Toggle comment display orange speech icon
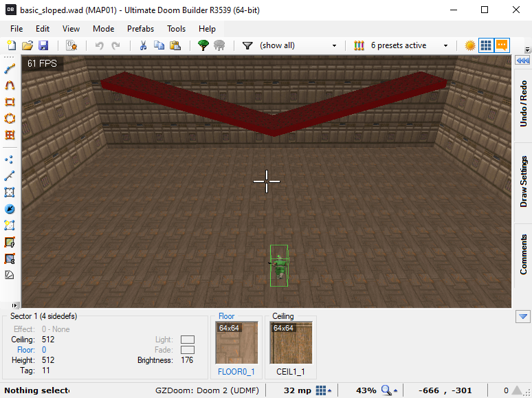The width and height of the screenshot is (532, 398). [x=502, y=45]
